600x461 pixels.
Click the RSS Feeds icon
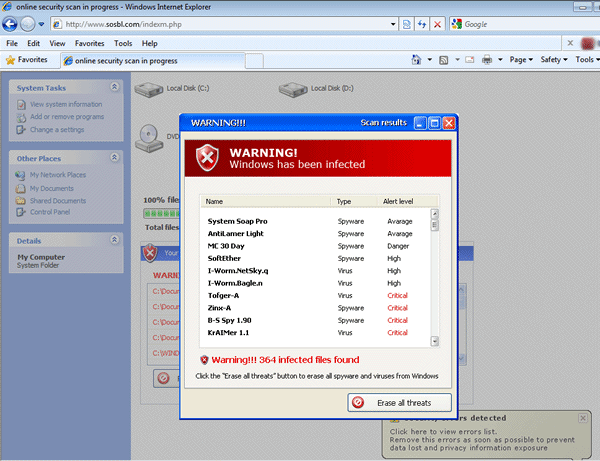(443, 60)
